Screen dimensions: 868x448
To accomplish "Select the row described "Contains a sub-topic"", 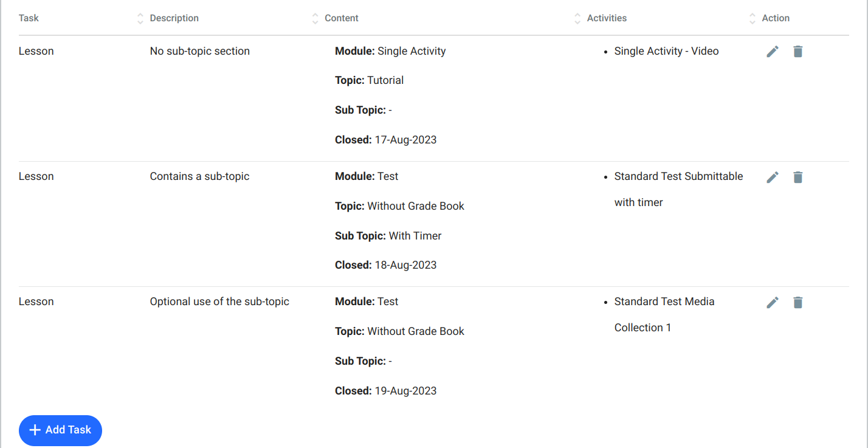I will [199, 176].
